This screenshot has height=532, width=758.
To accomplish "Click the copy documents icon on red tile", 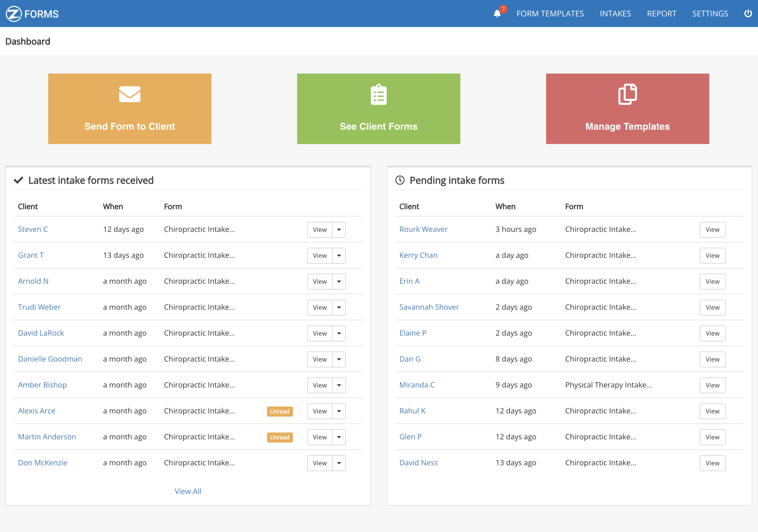I will click(x=627, y=94).
